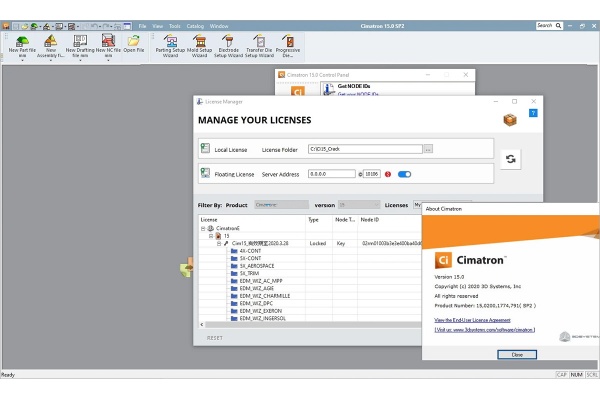Click the License Folder path field
Viewport: 600px width, 400px height.
(x=365, y=149)
